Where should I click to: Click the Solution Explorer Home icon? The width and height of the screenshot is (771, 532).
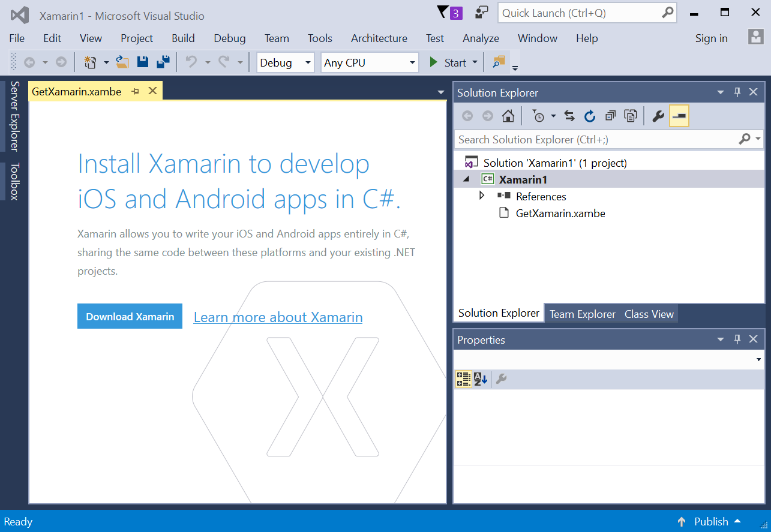(508, 116)
